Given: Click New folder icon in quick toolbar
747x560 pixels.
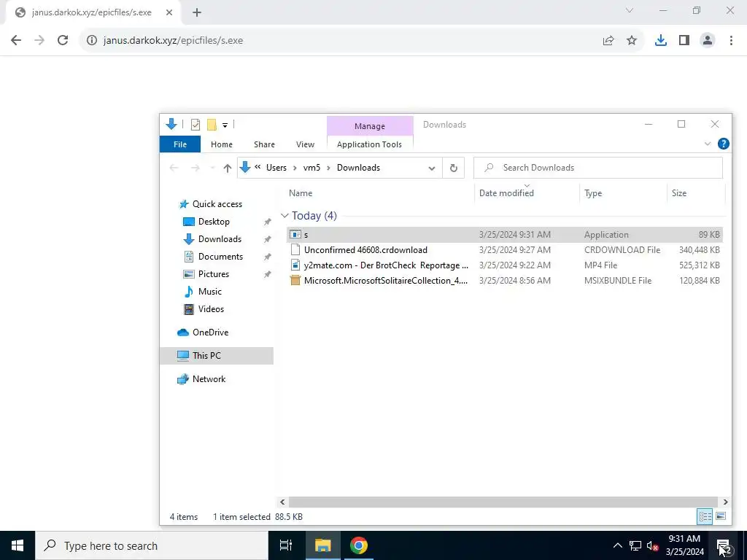Looking at the screenshot, I should 212,125.
